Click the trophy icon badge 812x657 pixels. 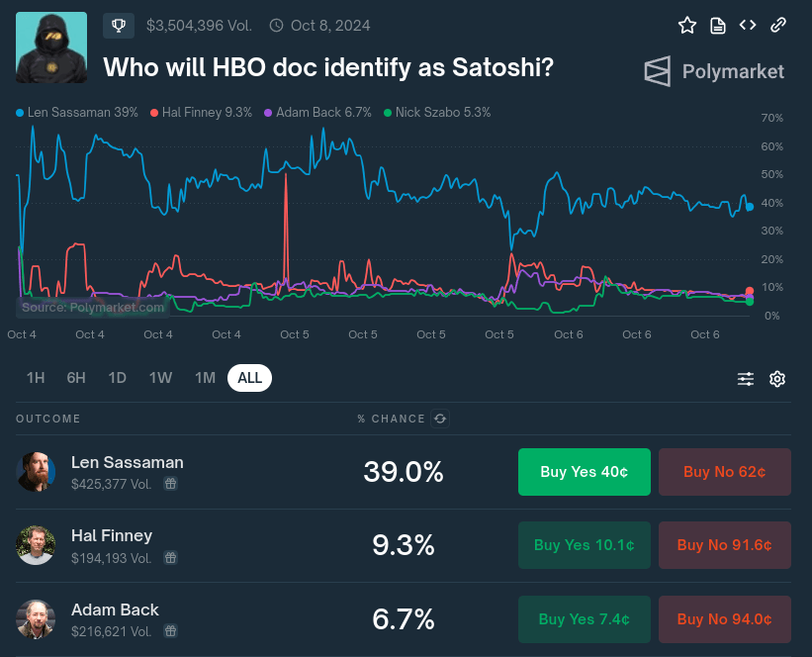point(119,26)
